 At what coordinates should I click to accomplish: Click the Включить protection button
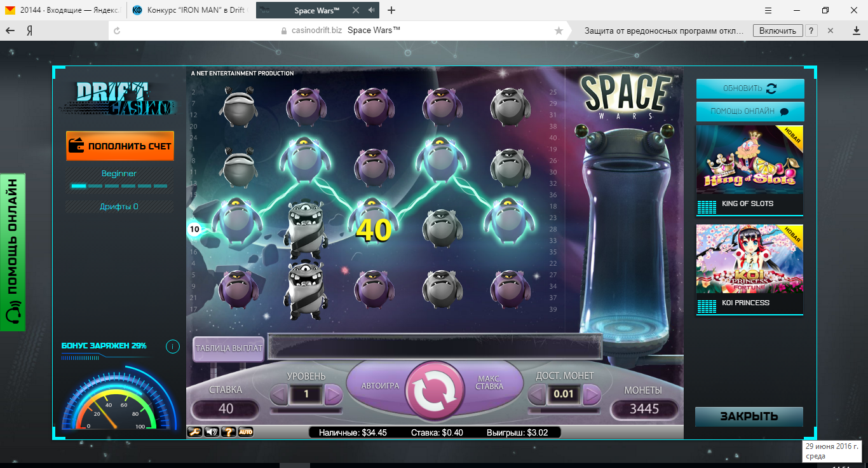pos(778,31)
